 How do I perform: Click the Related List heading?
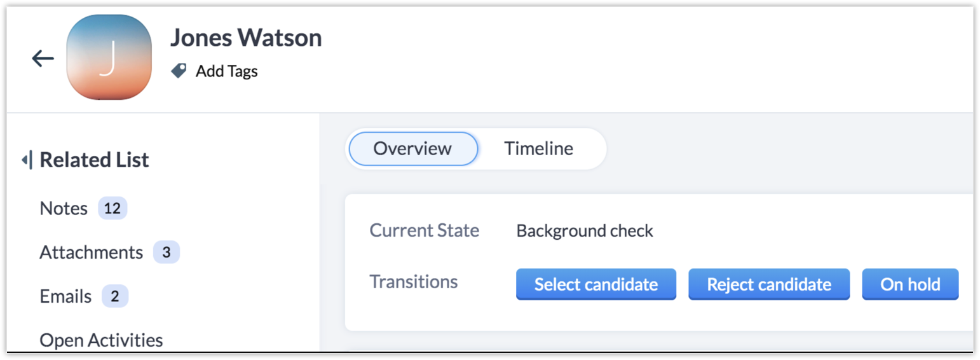click(x=94, y=160)
